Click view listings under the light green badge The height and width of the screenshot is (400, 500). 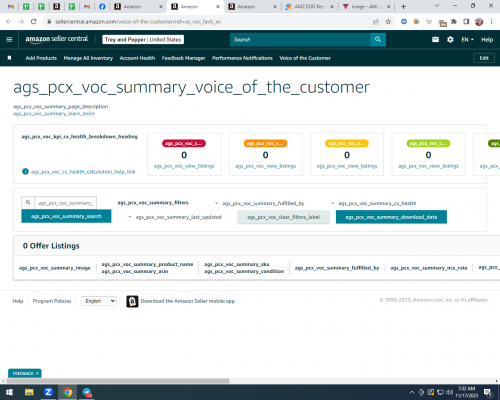click(428, 166)
